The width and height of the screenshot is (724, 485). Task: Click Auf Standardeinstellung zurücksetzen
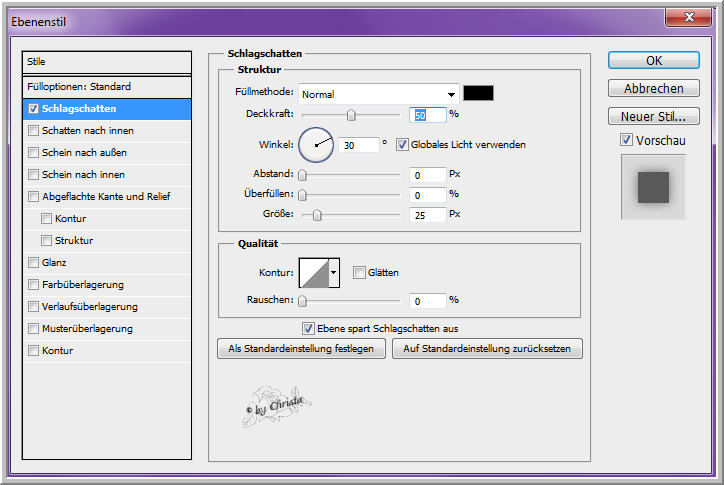point(487,349)
